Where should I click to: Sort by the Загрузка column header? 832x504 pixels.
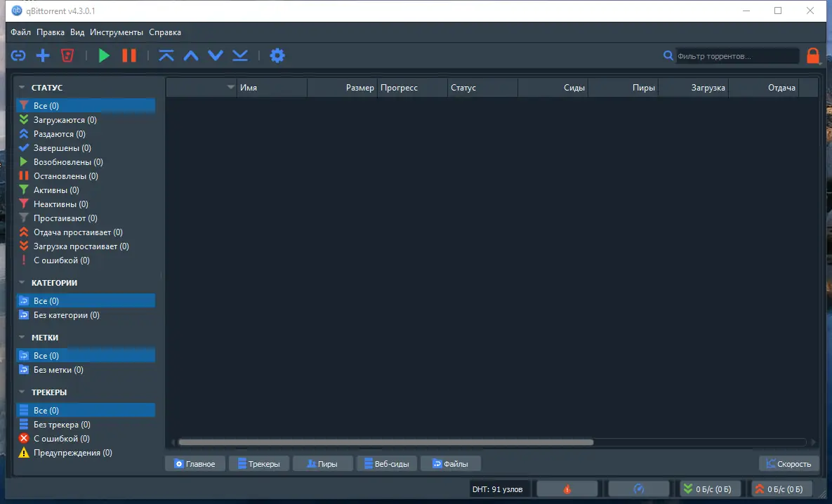click(x=693, y=88)
